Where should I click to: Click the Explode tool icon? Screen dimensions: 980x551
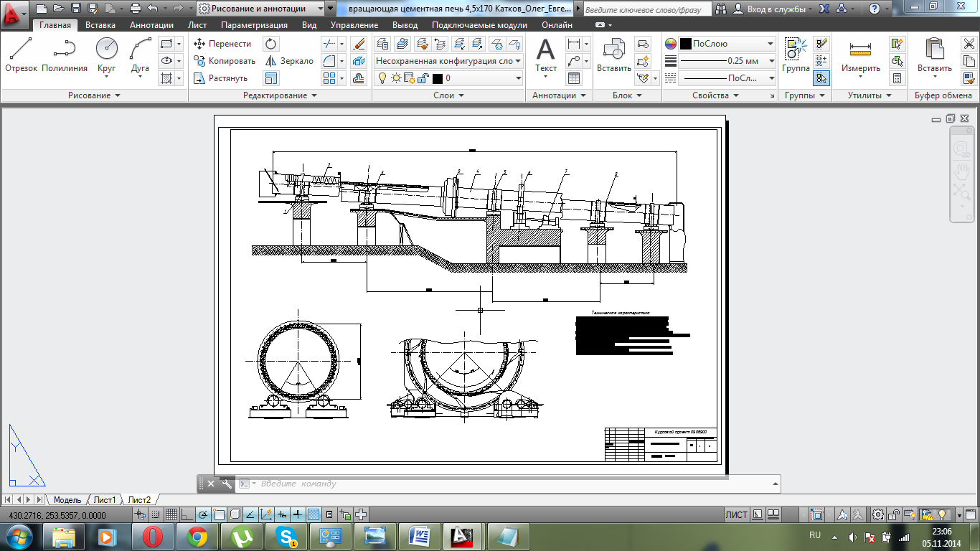tap(360, 61)
